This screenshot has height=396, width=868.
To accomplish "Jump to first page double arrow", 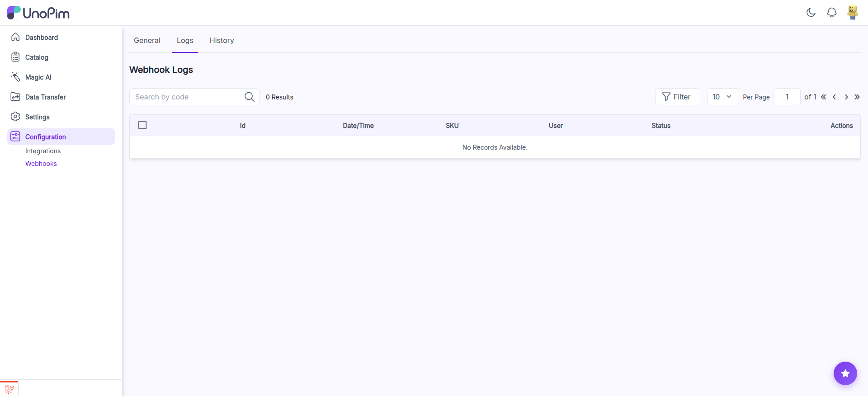I will coord(824,97).
